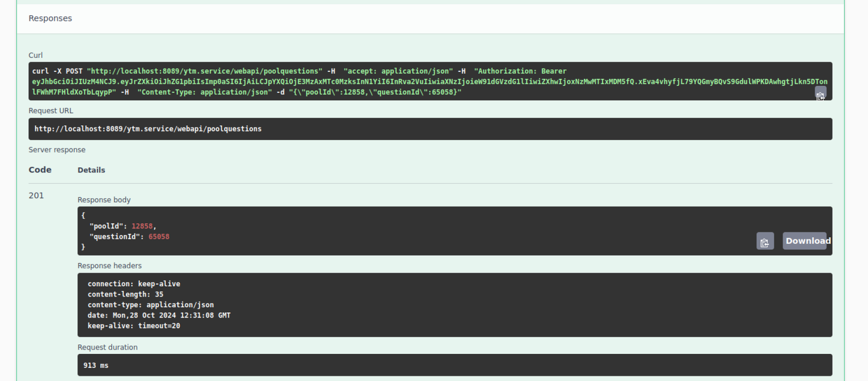This screenshot has height=381, width=868.
Task: Click the Code column header
Action: tap(40, 170)
